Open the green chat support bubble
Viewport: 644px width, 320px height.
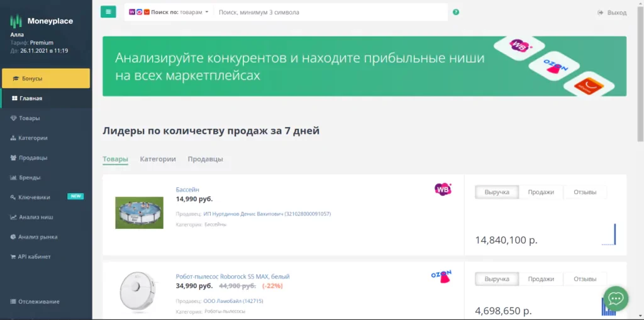point(616,298)
